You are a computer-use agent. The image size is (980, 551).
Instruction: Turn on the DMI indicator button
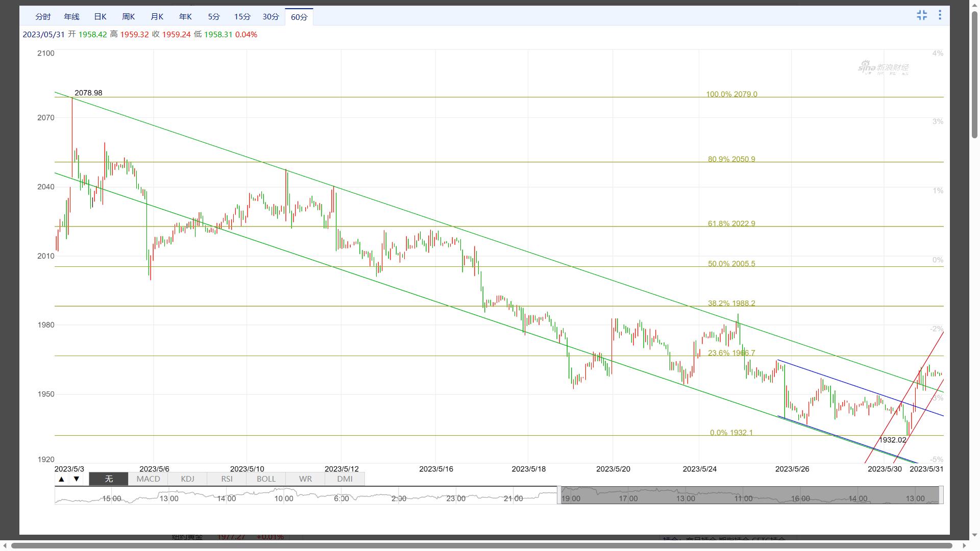[345, 479]
